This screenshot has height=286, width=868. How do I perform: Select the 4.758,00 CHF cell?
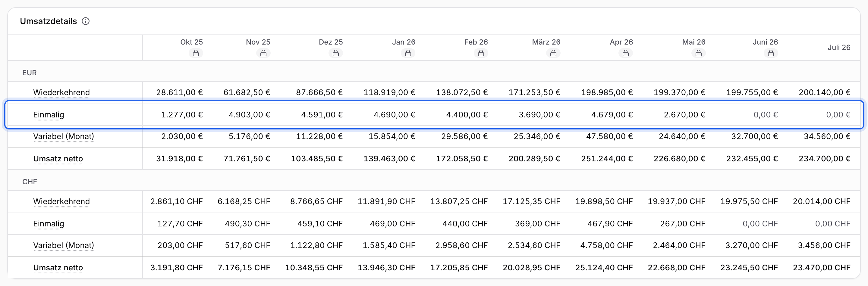click(606, 245)
